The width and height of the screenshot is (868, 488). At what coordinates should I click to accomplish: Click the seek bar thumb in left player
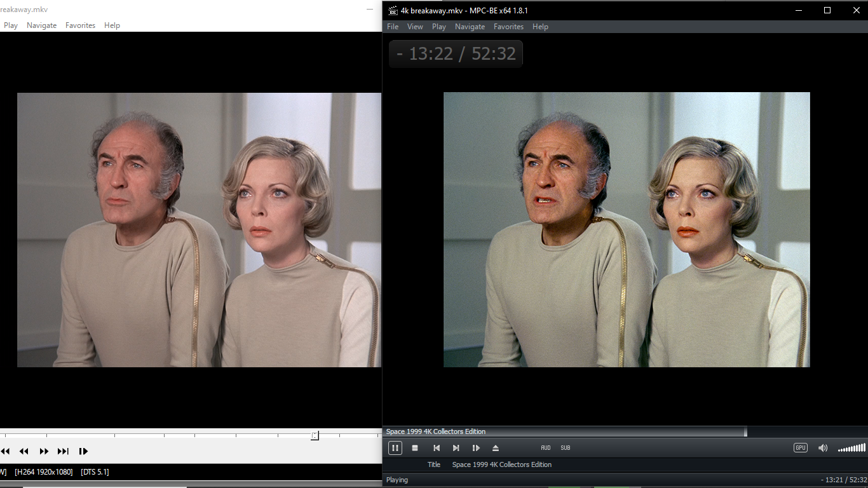pos(315,435)
